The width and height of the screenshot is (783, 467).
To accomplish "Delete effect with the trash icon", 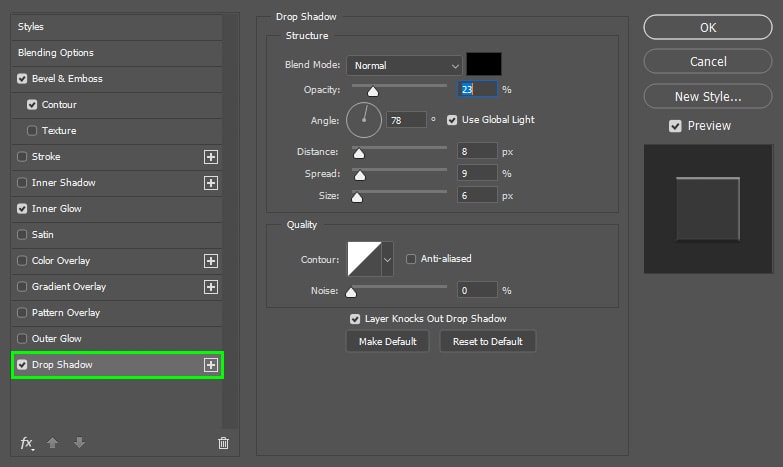I will click(x=223, y=443).
